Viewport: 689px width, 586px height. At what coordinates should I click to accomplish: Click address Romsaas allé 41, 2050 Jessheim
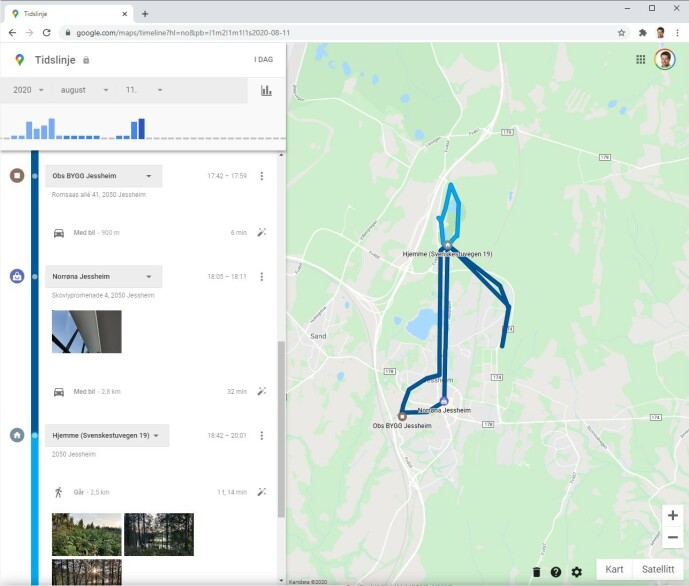click(98, 195)
